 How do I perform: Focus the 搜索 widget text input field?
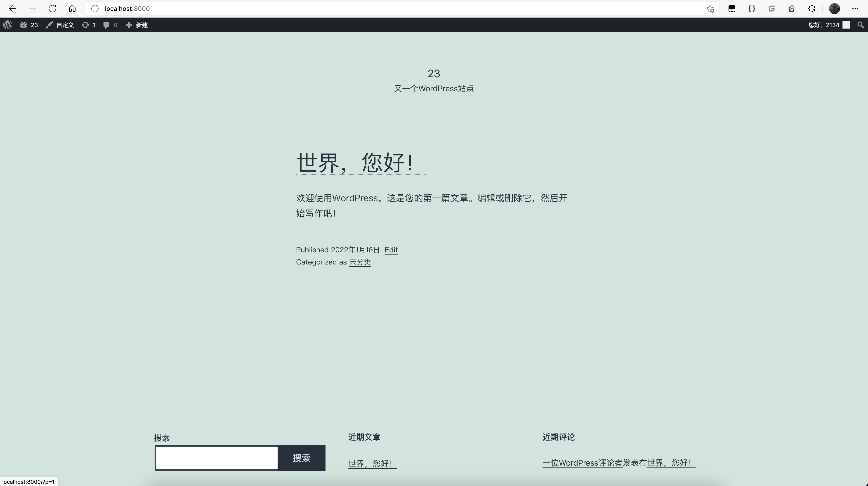coord(216,458)
